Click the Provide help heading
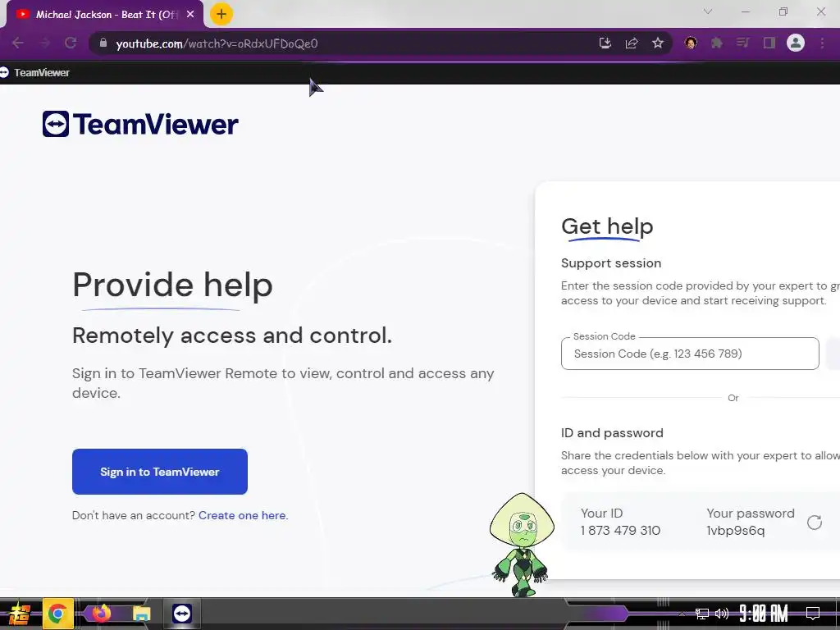 (x=172, y=285)
